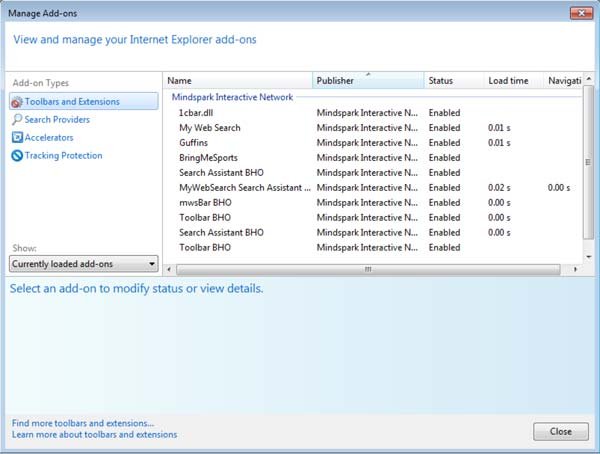Select the BringMeSports add-on
Image resolution: width=600 pixels, height=454 pixels.
373,158
